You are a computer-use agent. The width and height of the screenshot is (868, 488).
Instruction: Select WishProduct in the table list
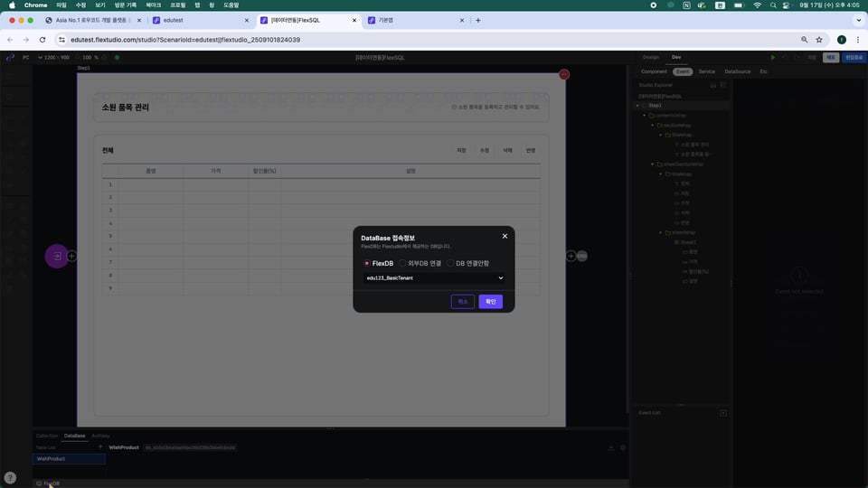(70, 459)
